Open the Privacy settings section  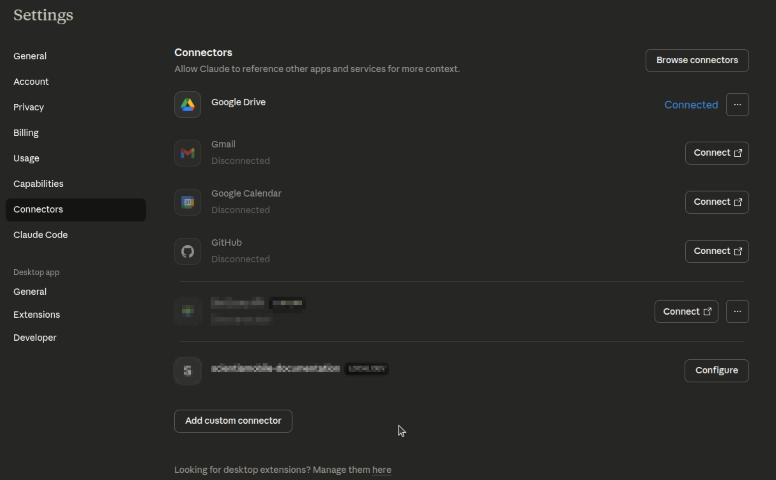(76, 107)
